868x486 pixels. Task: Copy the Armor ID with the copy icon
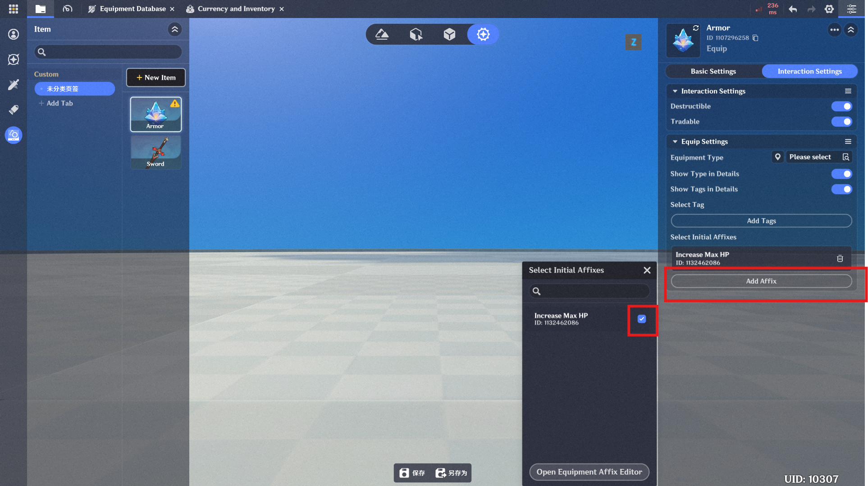756,38
